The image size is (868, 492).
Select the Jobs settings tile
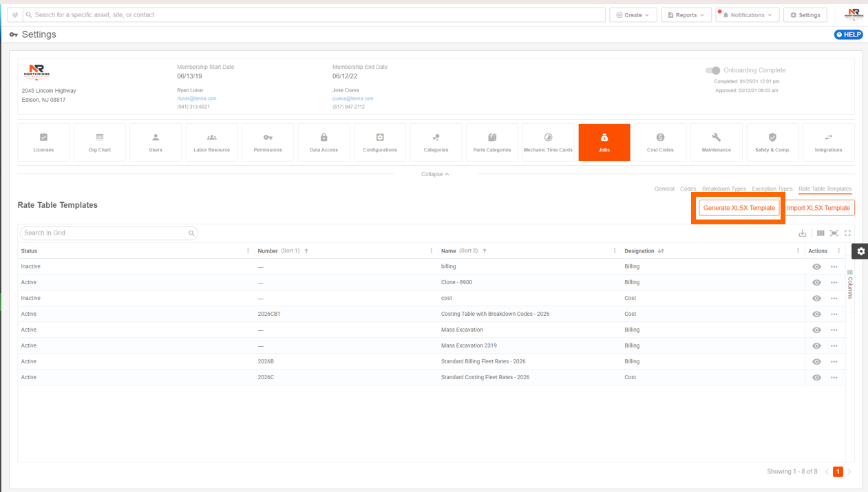(x=604, y=142)
